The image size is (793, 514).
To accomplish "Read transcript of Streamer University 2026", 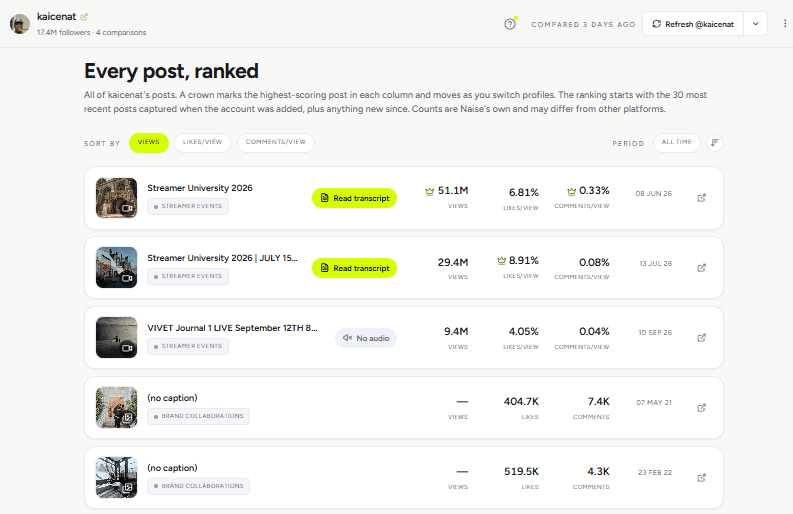I will [355, 198].
